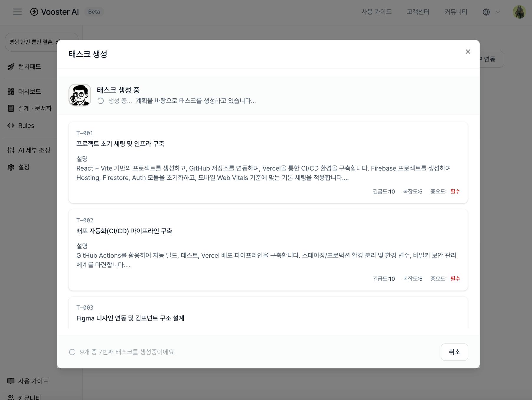Select task card T-002 배포 자동화 파이프라인
Image resolution: width=532 pixels, height=400 pixels.
pyautogui.click(x=268, y=250)
